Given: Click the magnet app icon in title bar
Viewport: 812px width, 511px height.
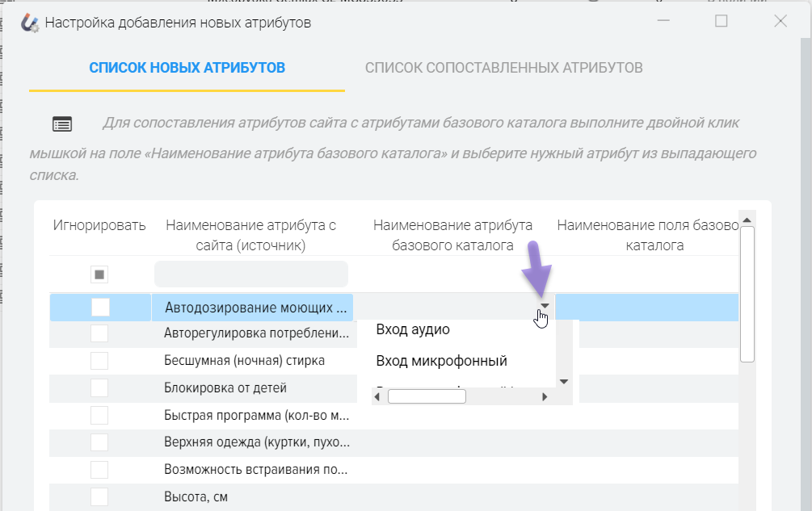Looking at the screenshot, I should pyautogui.click(x=30, y=23).
